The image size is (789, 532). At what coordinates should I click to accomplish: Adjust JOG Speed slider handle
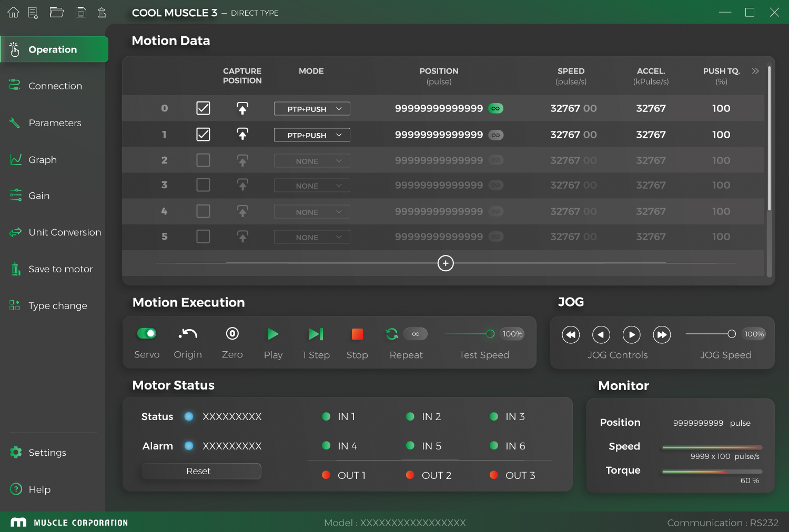(x=731, y=334)
